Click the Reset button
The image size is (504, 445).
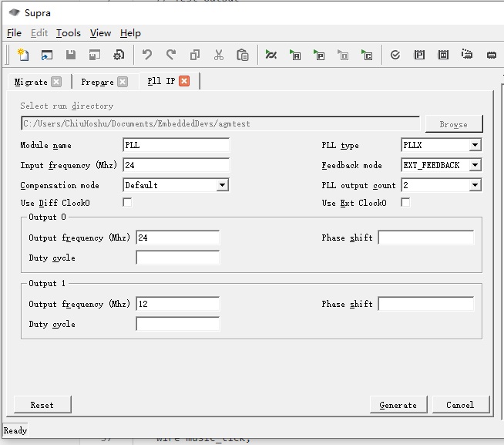point(42,405)
